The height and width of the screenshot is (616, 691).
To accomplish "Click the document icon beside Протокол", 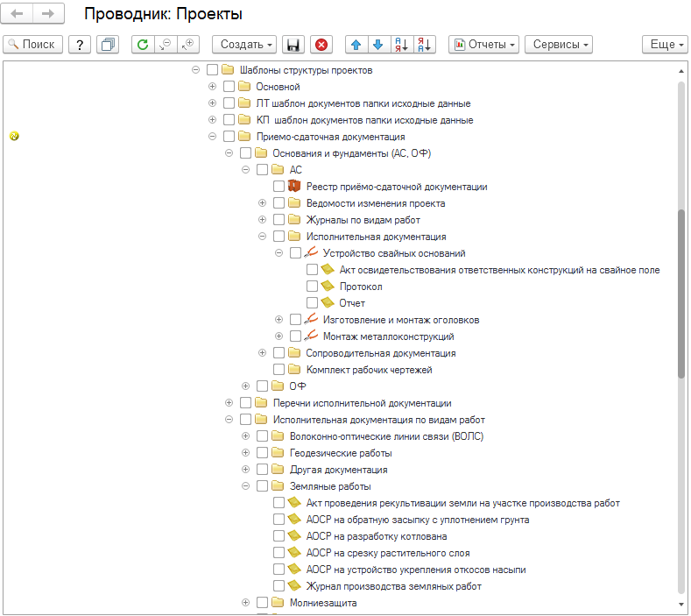I will [x=328, y=286].
